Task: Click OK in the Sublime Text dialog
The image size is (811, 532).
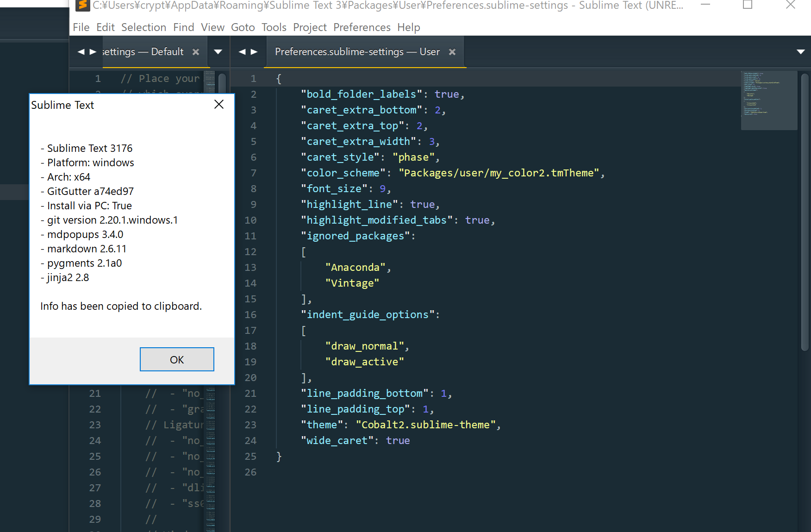Action: pyautogui.click(x=177, y=359)
